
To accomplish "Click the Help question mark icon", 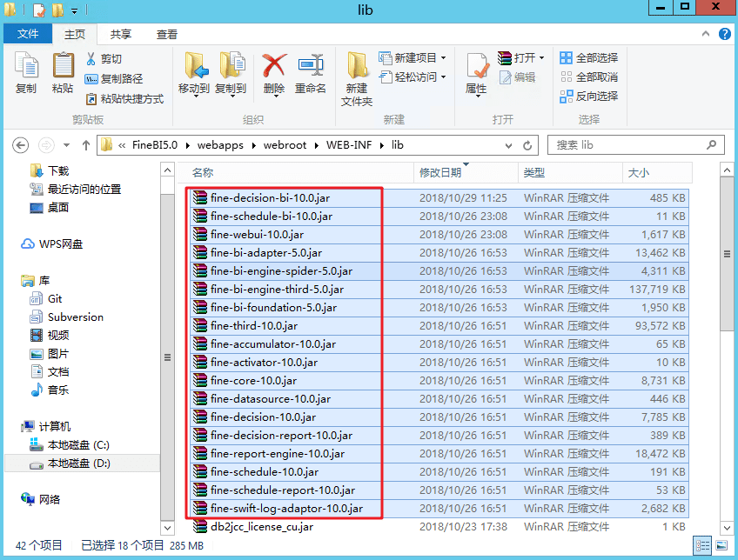I will 724,34.
